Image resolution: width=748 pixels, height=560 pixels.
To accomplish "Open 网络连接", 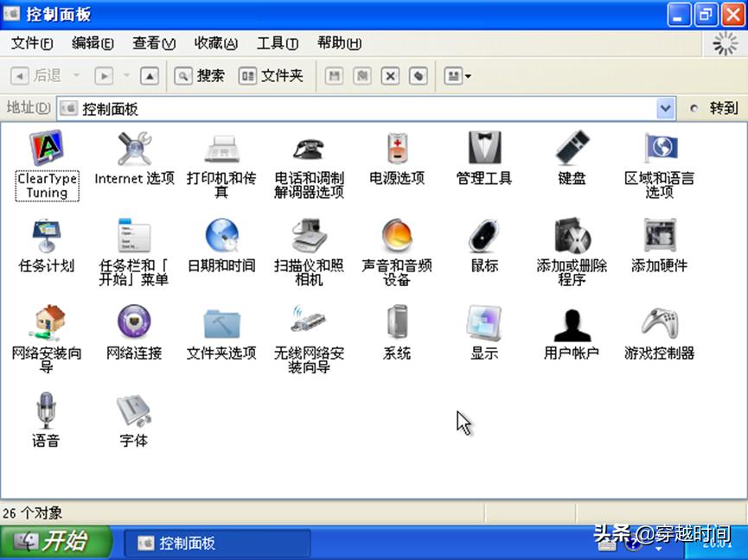I will click(133, 328).
